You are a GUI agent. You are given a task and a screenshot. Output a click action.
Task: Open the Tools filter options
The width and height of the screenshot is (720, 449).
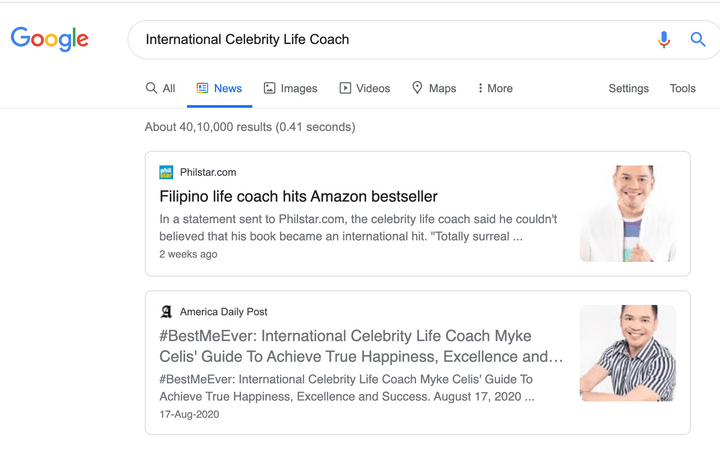[x=682, y=88]
